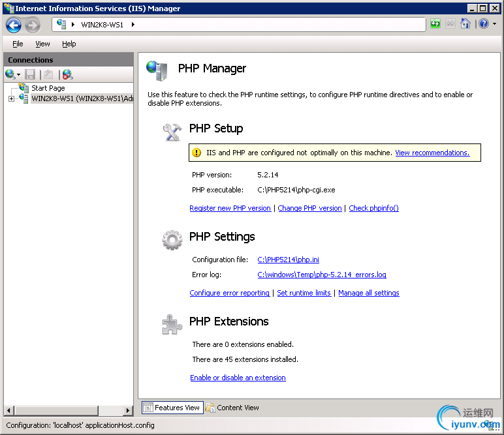This screenshot has width=504, height=435.
Task: Click IIS Manager title bar icon
Action: pyautogui.click(x=9, y=8)
